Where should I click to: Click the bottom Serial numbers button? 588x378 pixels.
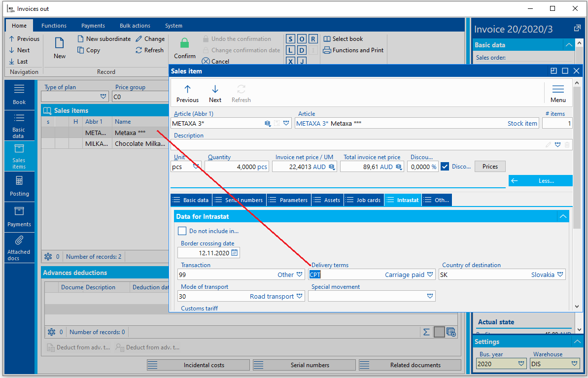tap(304, 365)
